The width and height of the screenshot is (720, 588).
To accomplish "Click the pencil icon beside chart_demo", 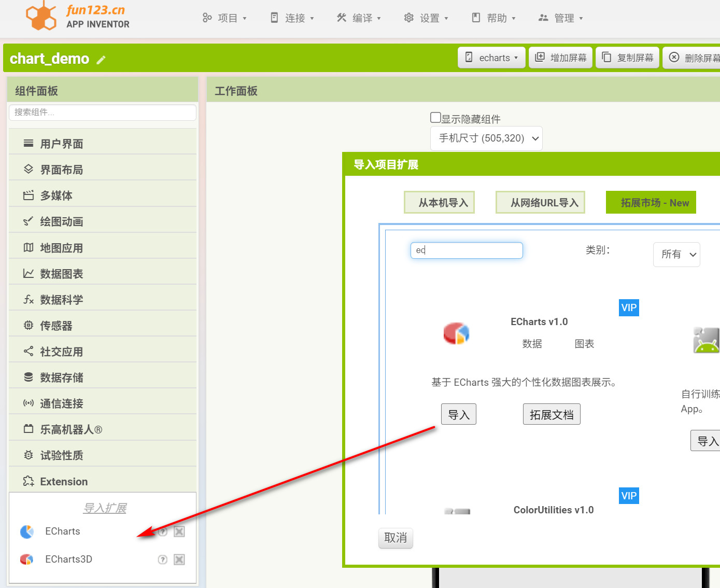I will click(101, 60).
